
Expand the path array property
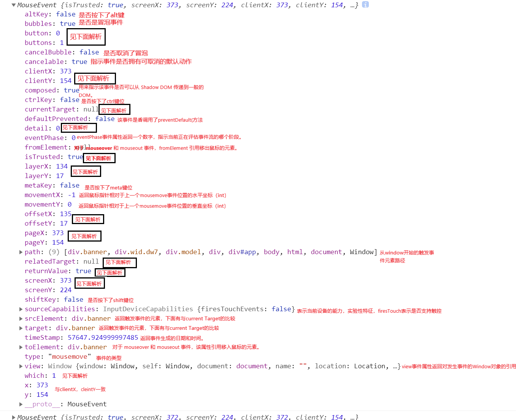click(21, 252)
